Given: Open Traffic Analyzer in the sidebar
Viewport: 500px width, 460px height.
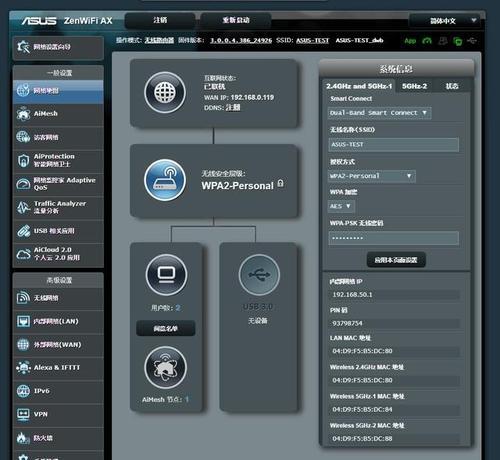Looking at the screenshot, I should click(58, 207).
